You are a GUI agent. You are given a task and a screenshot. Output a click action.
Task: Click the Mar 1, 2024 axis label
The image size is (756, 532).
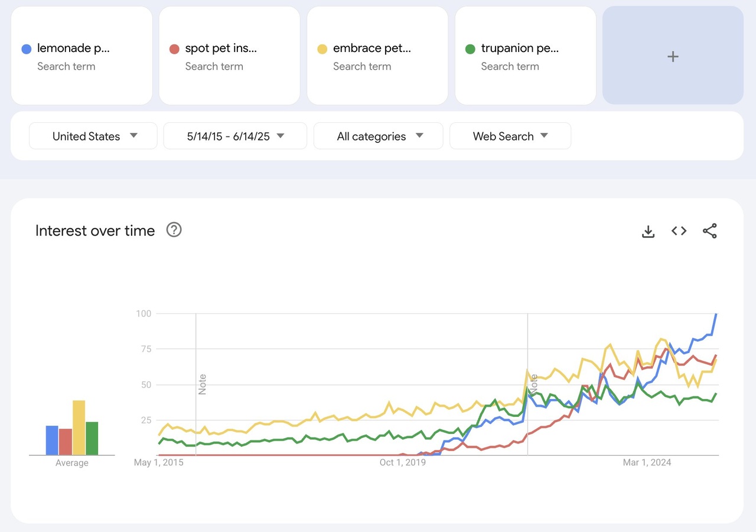[x=647, y=462]
